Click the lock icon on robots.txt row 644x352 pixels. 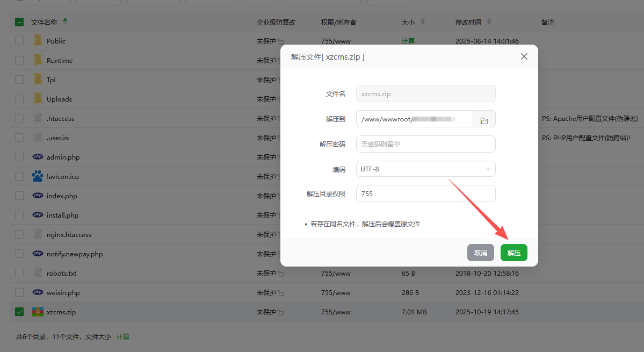[280, 274]
